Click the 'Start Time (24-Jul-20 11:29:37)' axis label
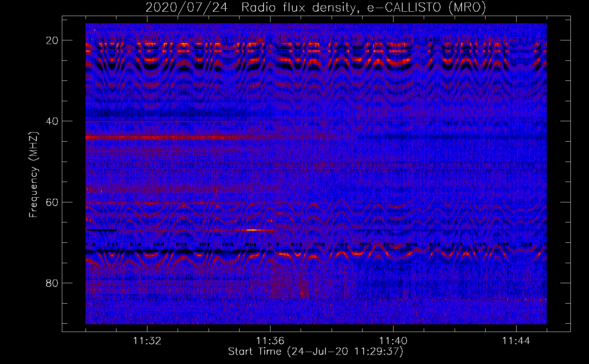589x364 pixels. (316, 352)
